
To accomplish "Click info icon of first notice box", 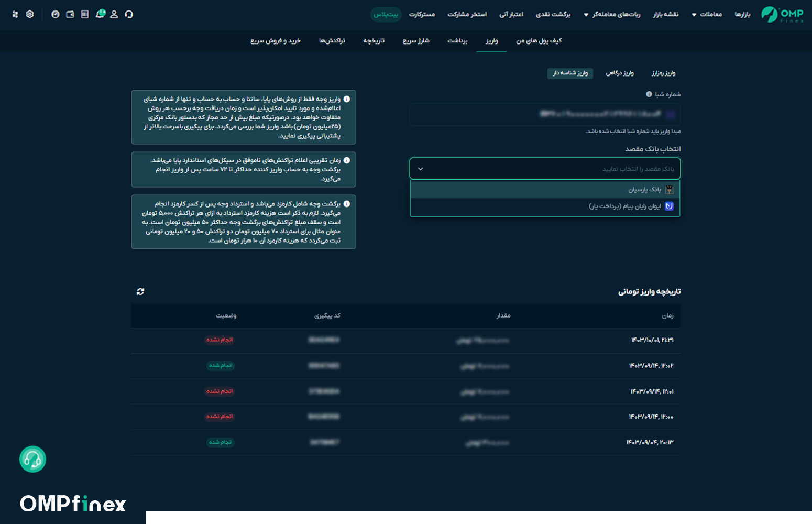I will pyautogui.click(x=347, y=99).
